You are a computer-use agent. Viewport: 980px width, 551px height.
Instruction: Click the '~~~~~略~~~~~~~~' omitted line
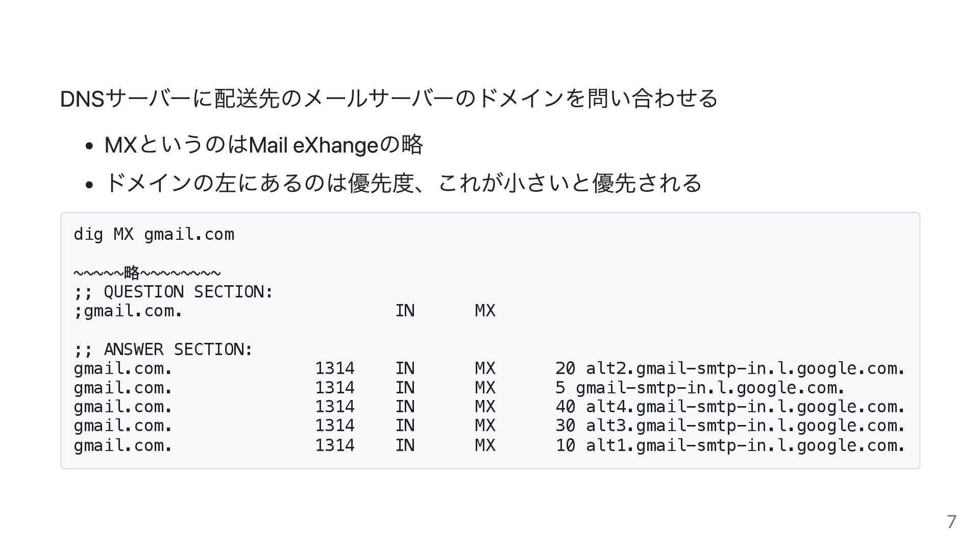click(x=147, y=272)
